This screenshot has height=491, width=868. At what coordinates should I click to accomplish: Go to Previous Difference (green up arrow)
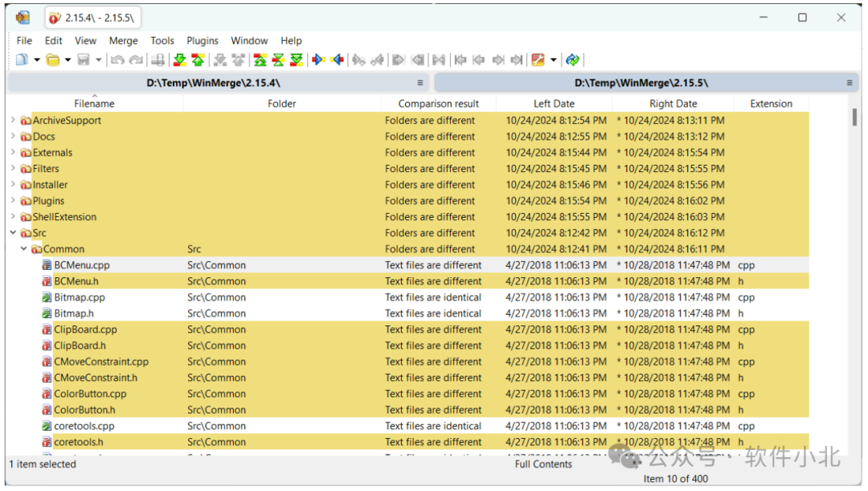(198, 59)
